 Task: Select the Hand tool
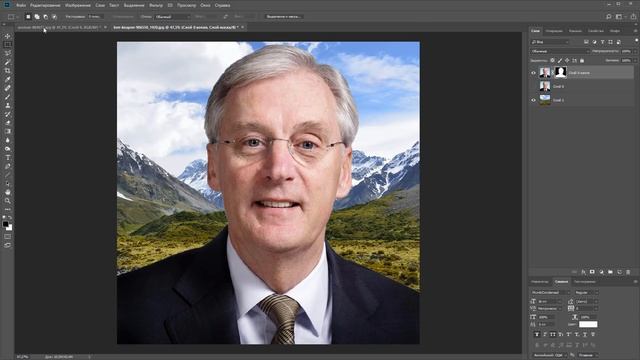click(x=7, y=192)
